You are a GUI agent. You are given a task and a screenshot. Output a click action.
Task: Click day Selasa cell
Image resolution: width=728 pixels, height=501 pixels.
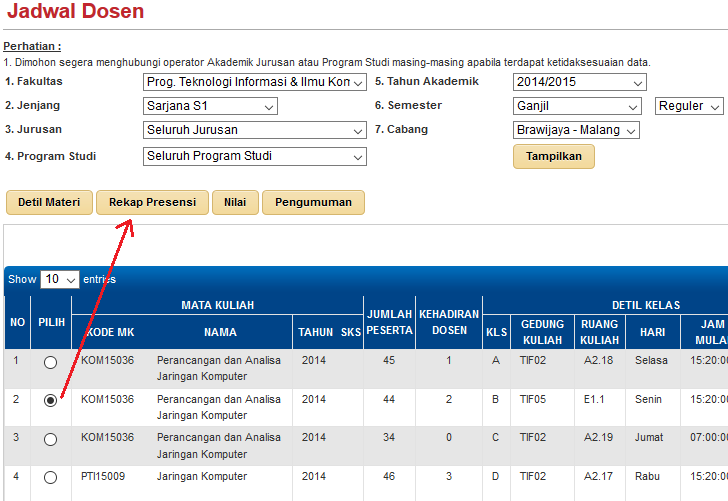pos(651,360)
